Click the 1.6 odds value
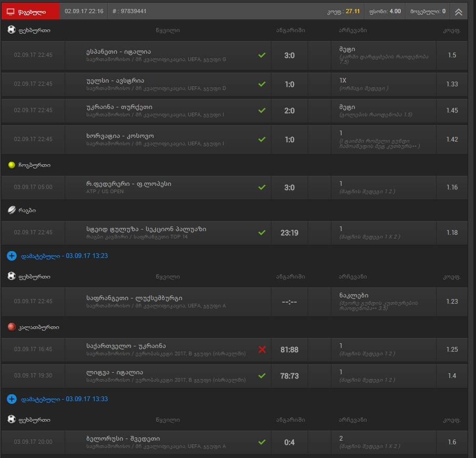The image size is (476, 458). click(x=452, y=442)
